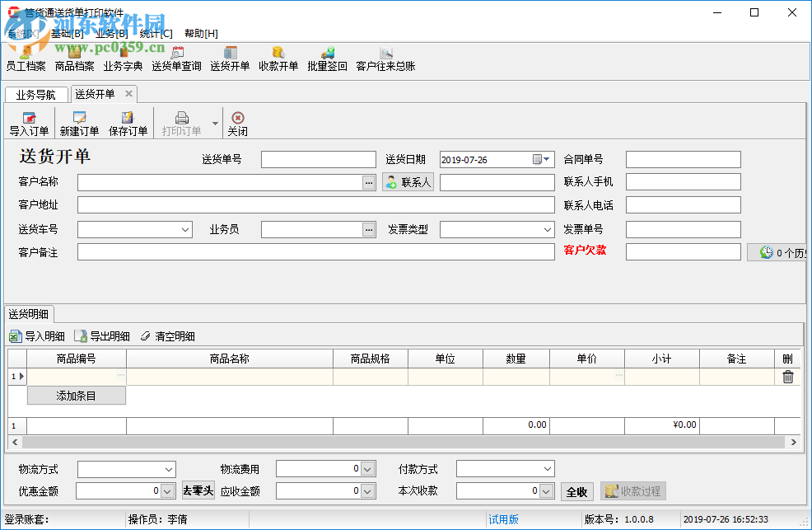Click 新建订单 to create an order
The height and width of the screenshot is (530, 812).
[x=79, y=124]
